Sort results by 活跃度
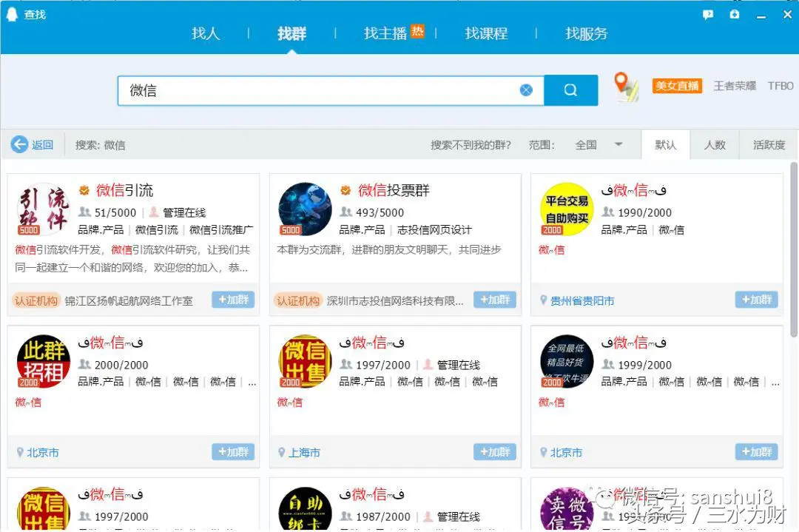Screen dimensions: 799x532 click(769, 145)
